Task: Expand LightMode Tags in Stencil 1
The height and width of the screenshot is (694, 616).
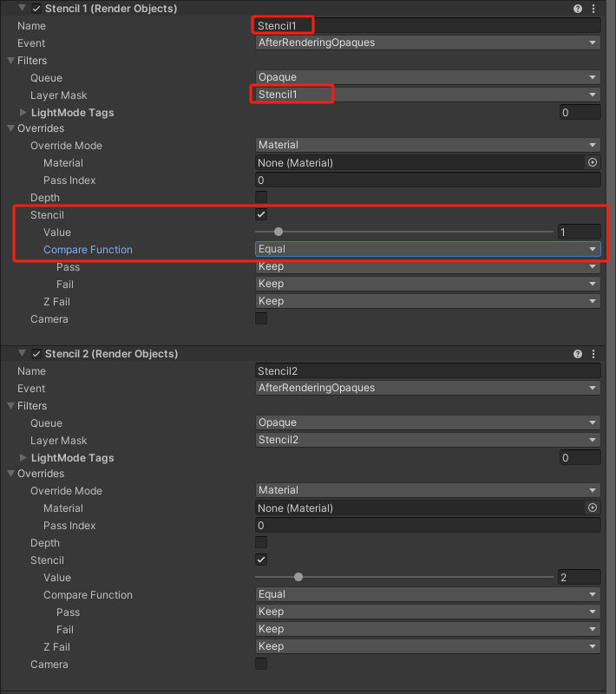Action: click(x=23, y=113)
